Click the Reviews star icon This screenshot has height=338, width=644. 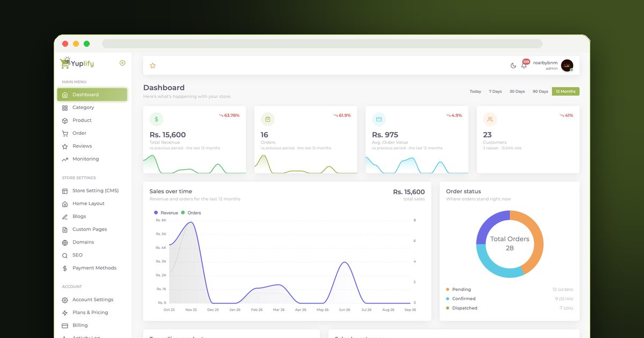(65, 146)
